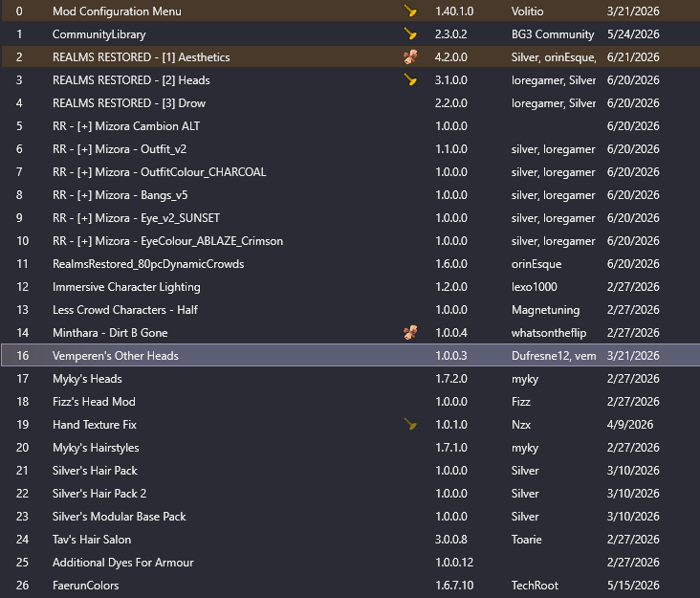Select the FaerunColors mod name
Viewport: 700px width, 598px height.
(85, 586)
